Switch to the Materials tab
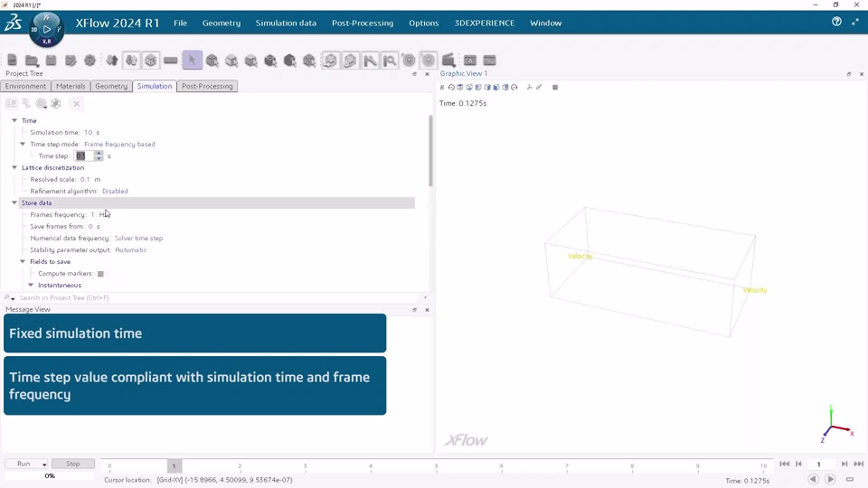The width and height of the screenshot is (868, 488). point(71,87)
